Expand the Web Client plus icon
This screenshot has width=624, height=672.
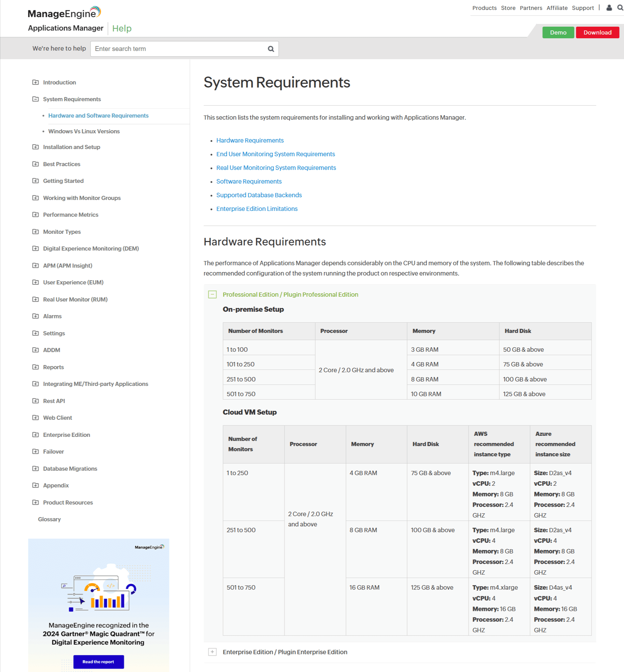[x=36, y=418]
